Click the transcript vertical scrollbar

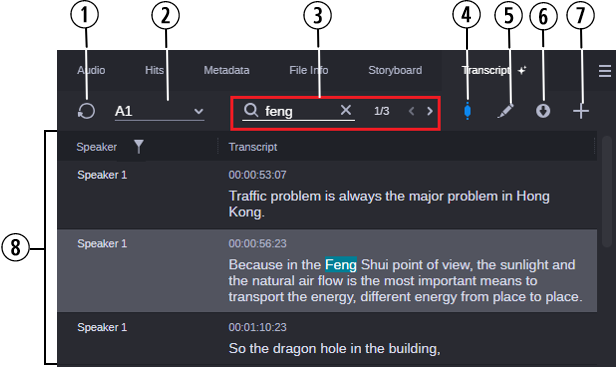click(x=607, y=192)
